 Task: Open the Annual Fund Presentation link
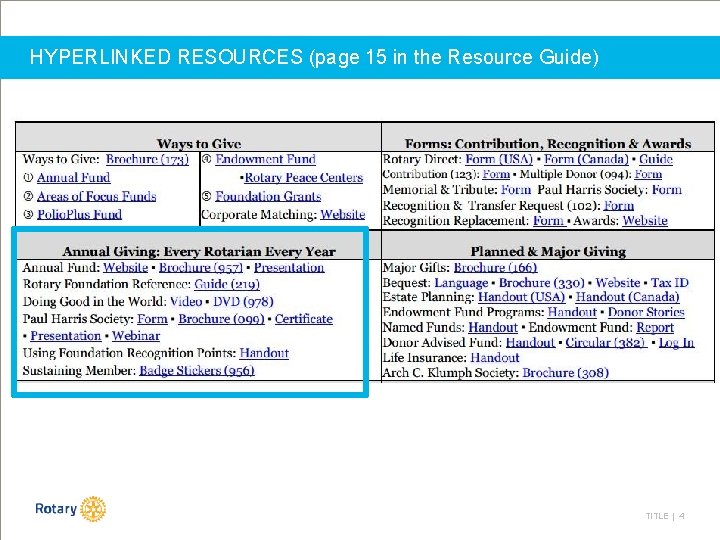289,268
